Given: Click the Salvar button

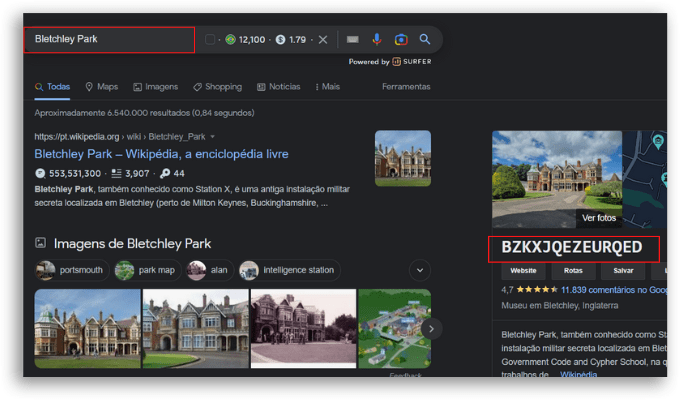Looking at the screenshot, I should click(623, 271).
